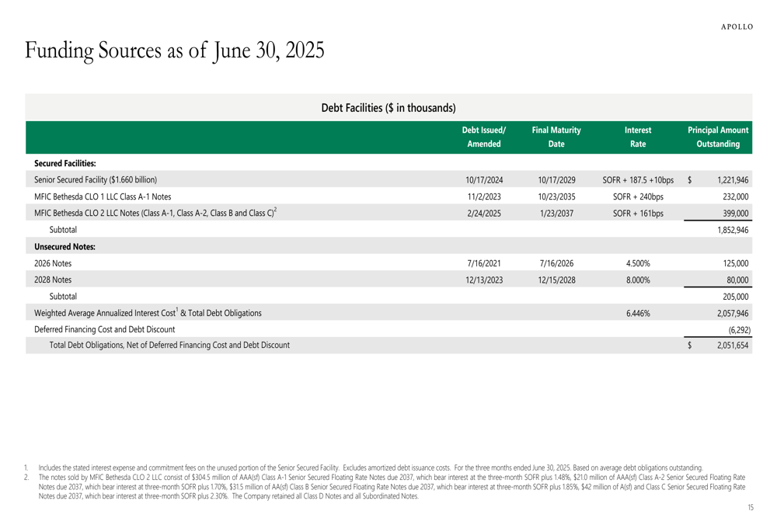The width and height of the screenshot is (777, 532).
Task: Click the unsecured subtotal value 205,000
Action: click(735, 297)
